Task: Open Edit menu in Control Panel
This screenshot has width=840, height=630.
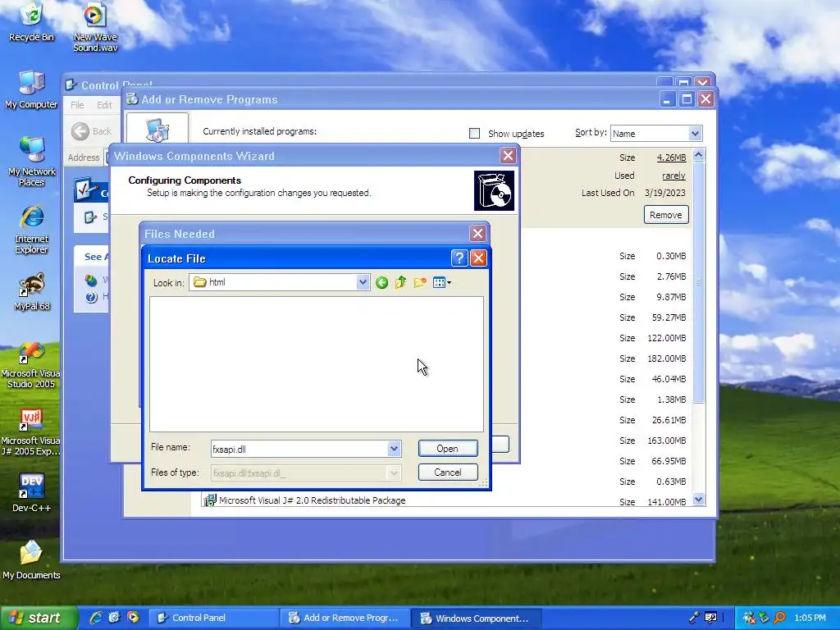Action: [104, 105]
